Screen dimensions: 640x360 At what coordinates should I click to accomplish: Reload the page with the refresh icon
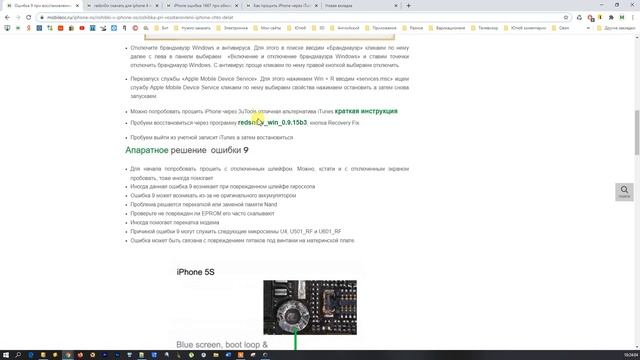pyautogui.click(x=29, y=18)
